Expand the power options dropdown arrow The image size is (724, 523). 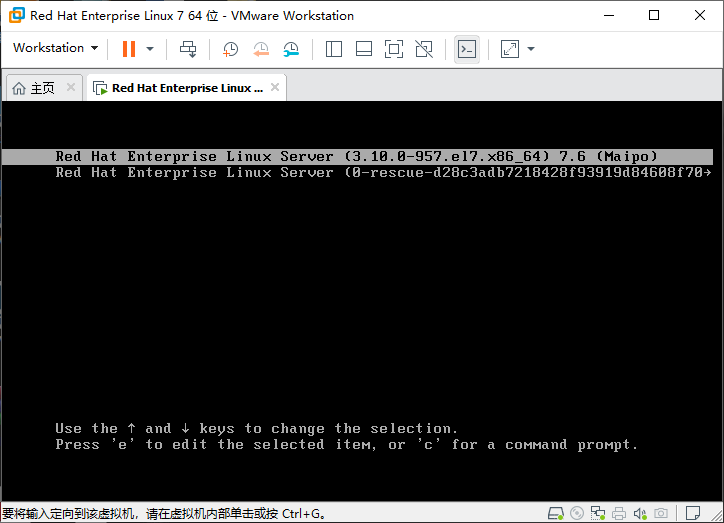[150, 48]
